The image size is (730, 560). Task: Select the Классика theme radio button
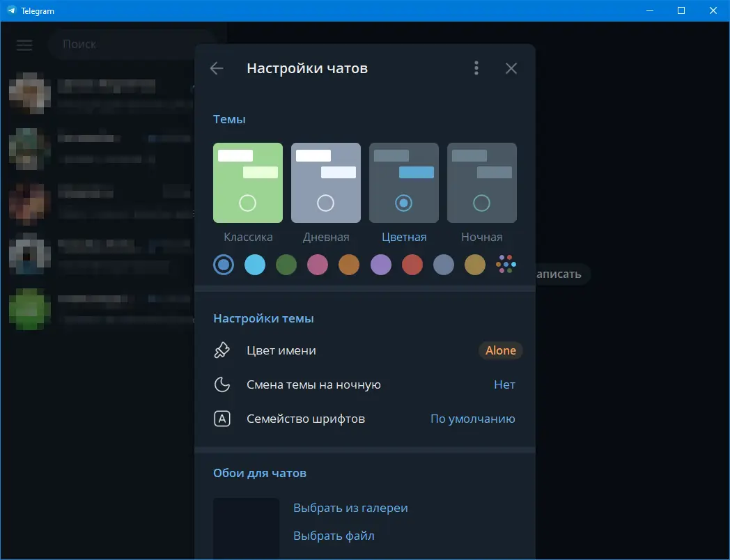(x=247, y=203)
